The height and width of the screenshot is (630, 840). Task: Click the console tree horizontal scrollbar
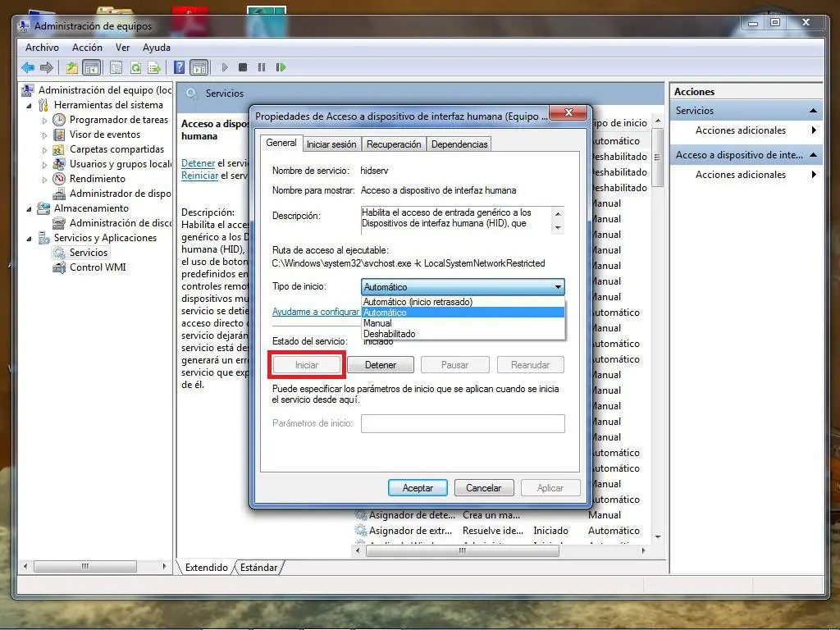(84, 566)
